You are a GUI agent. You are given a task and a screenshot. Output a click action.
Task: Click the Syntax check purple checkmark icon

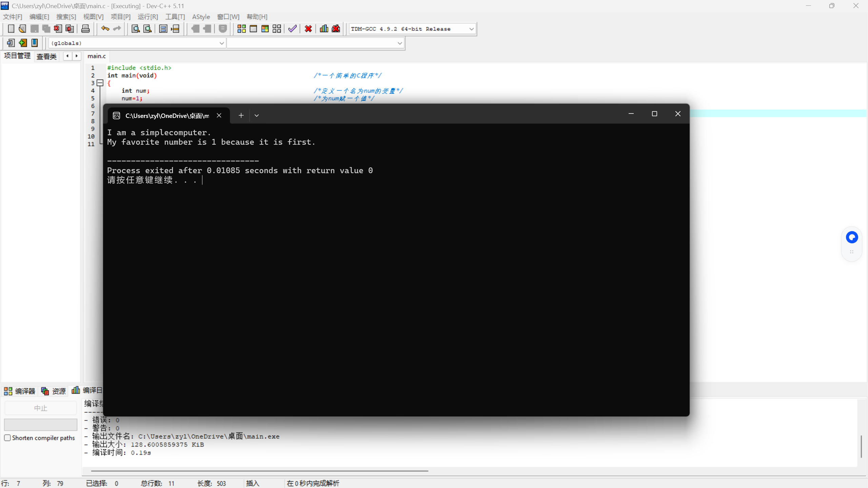[x=292, y=29]
